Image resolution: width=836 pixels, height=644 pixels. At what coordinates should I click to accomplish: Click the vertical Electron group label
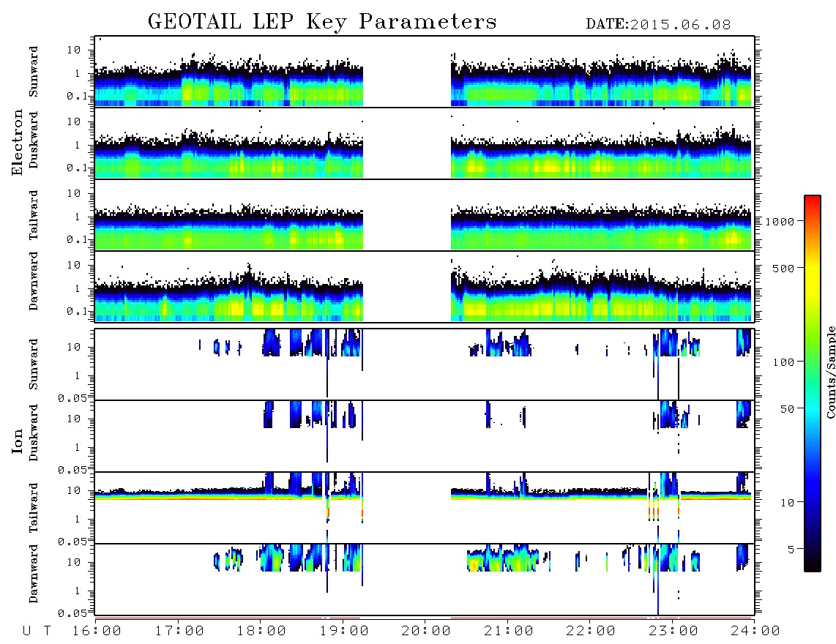(18, 143)
